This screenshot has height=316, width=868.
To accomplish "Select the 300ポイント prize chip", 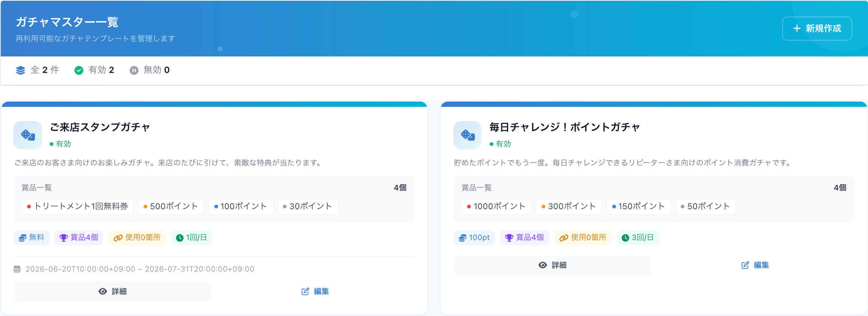I will [x=569, y=207].
